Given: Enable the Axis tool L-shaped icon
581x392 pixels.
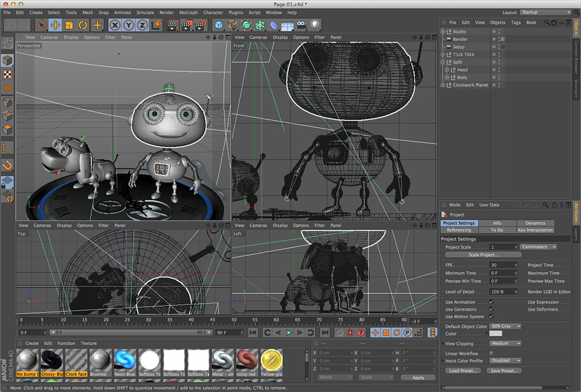Looking at the screenshot, I should [8, 148].
